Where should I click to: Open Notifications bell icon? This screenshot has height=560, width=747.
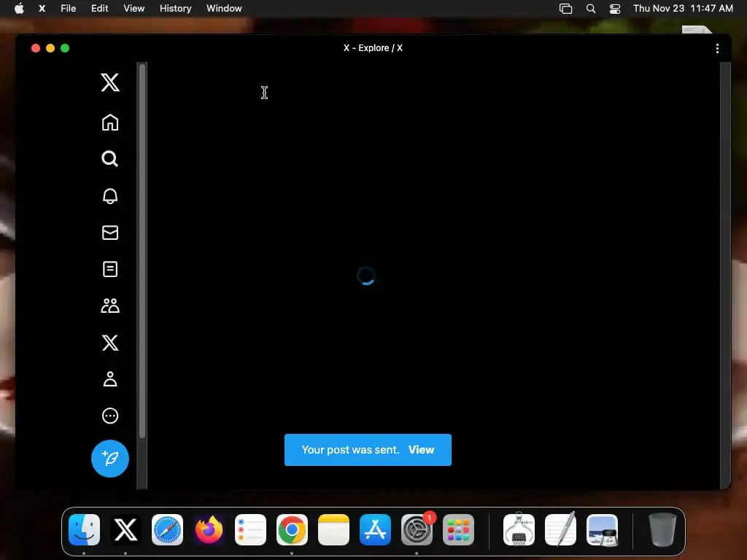[x=110, y=195]
